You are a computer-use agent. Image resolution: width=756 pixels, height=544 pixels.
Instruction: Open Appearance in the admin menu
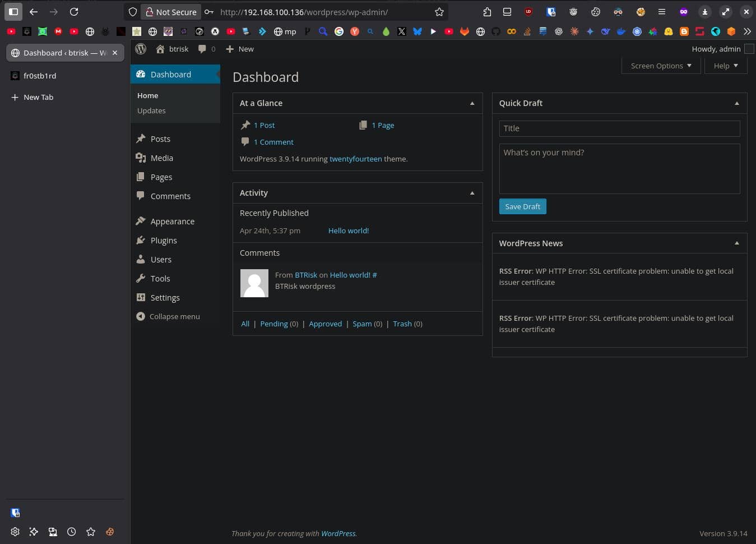[x=172, y=222]
